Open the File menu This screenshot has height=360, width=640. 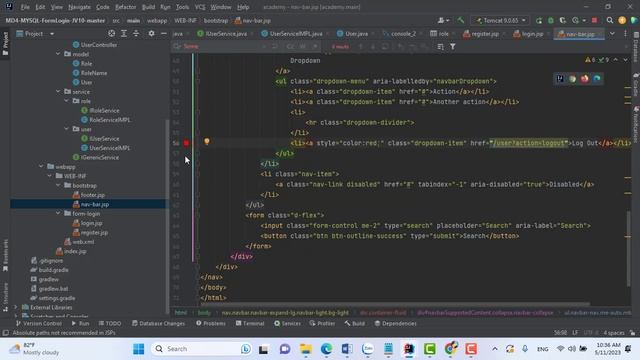[x=25, y=7]
